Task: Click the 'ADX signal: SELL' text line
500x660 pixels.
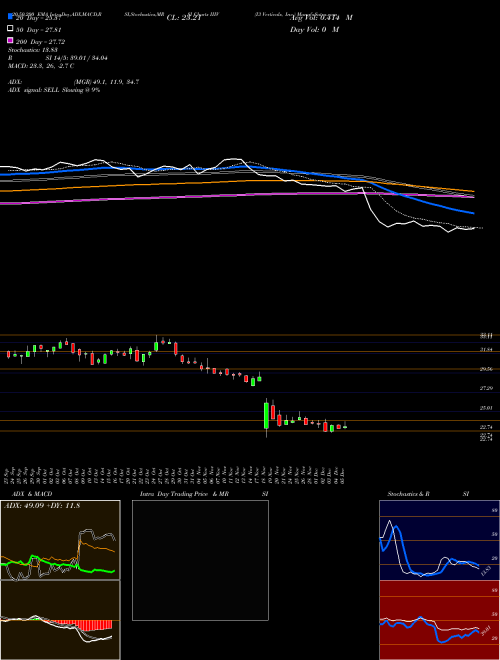Action: 54,90
